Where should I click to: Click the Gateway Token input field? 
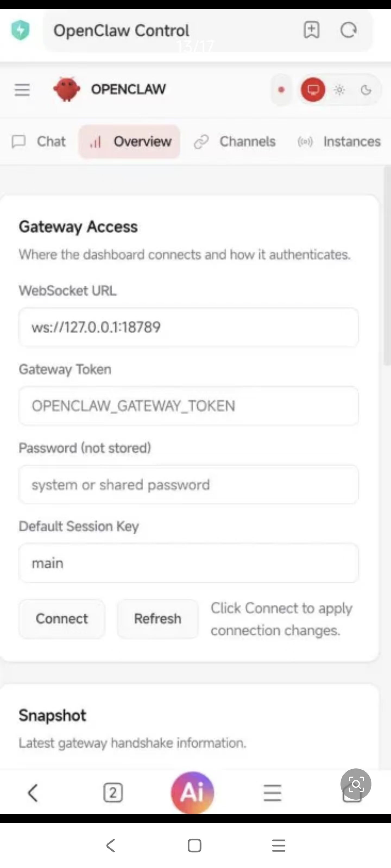188,406
